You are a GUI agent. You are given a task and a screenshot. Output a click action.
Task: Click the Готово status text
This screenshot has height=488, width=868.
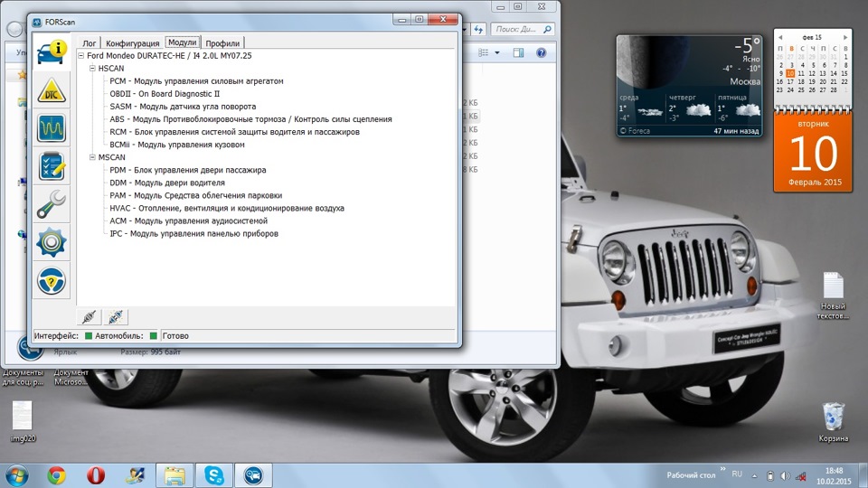tap(175, 336)
